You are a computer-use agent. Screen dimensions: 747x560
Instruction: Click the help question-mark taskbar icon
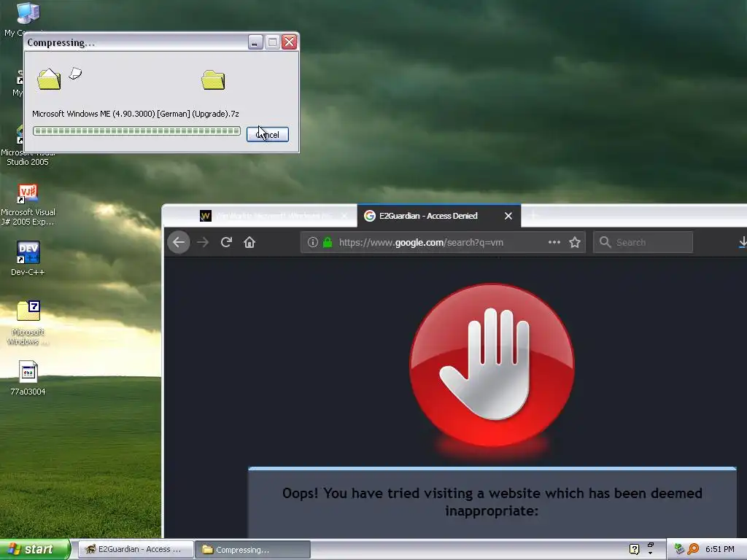point(634,549)
